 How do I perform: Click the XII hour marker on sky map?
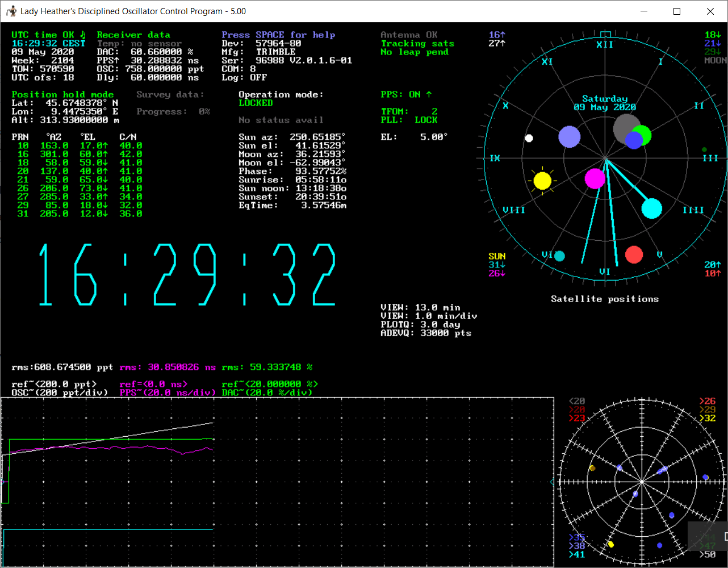605,44
